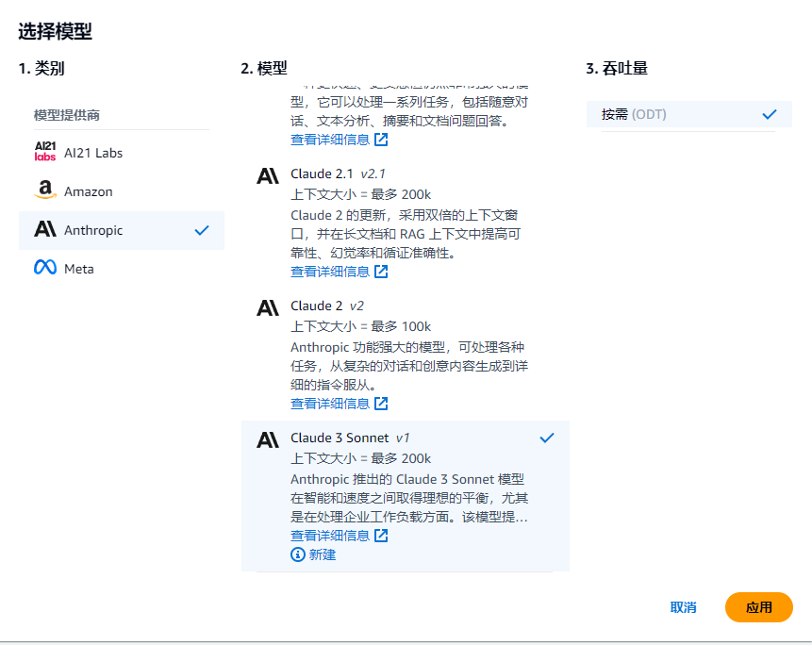Viewport: 812px width, 645px height.
Task: Click the orange 应用 button
Action: pyautogui.click(x=758, y=607)
